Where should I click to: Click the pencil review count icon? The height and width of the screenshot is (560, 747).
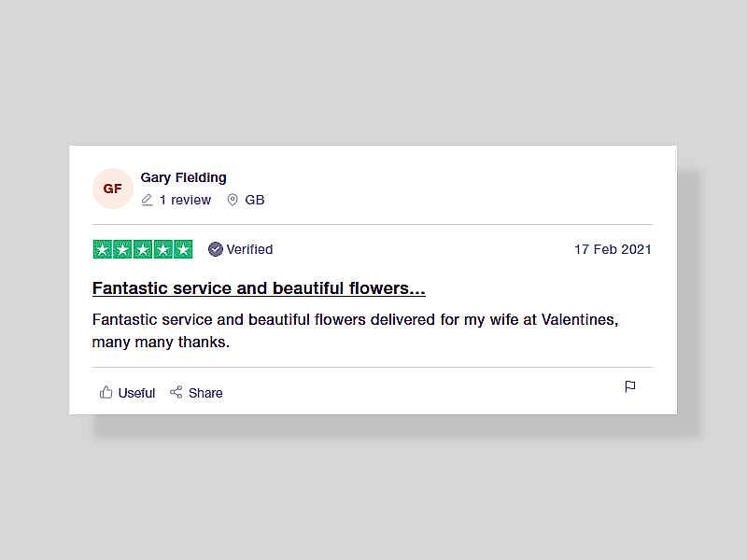point(147,200)
